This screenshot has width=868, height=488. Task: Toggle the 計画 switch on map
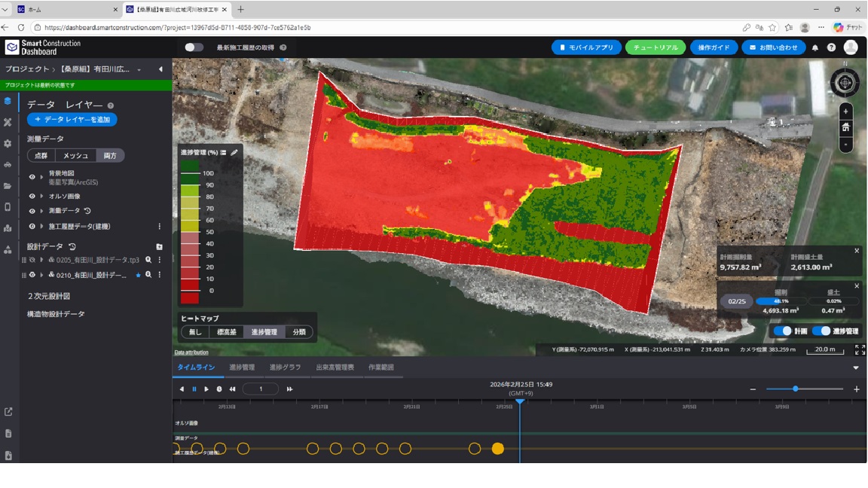(x=782, y=331)
